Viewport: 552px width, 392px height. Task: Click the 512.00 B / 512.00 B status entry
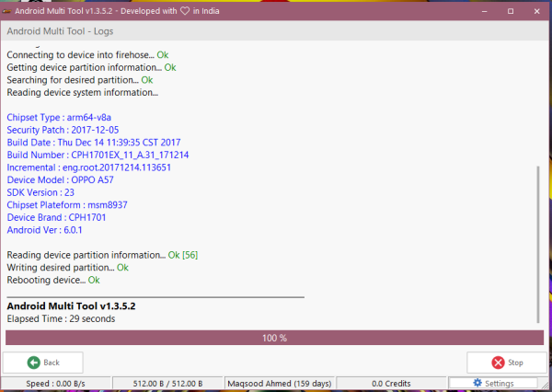[x=167, y=384]
